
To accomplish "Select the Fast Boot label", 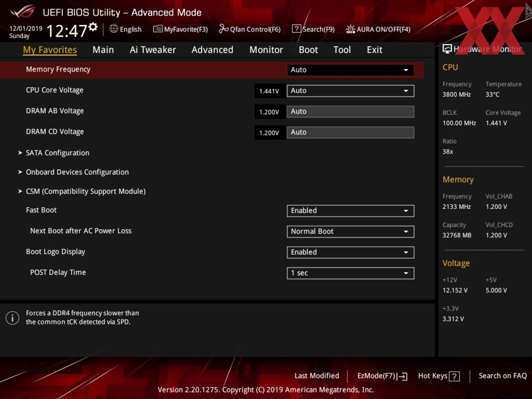I will click(41, 210).
